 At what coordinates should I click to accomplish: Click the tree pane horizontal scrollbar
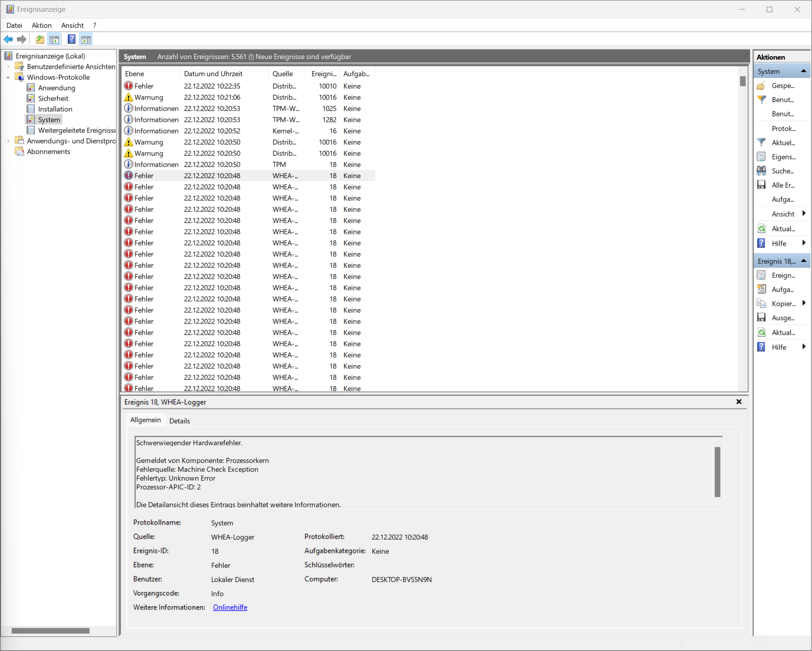point(51,631)
